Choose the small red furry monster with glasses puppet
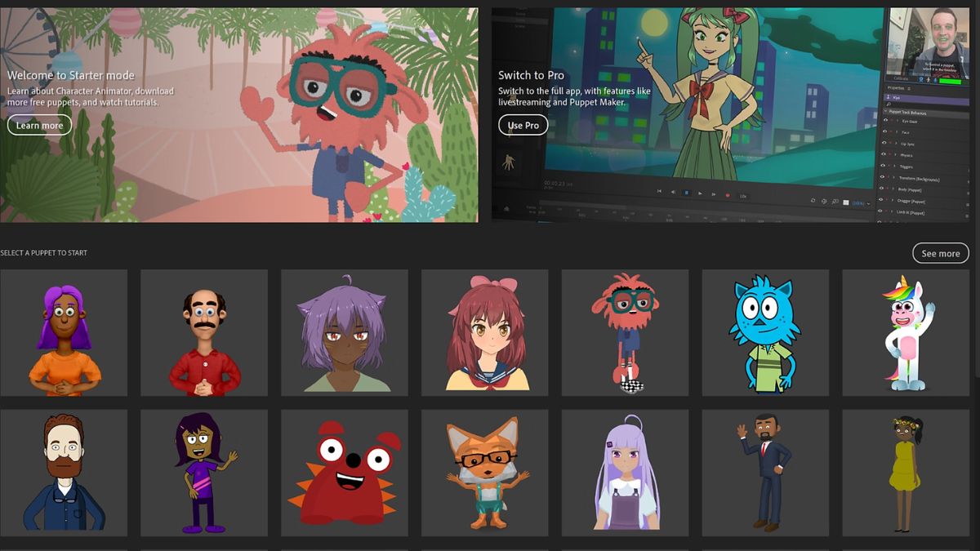980x551 pixels. click(625, 333)
